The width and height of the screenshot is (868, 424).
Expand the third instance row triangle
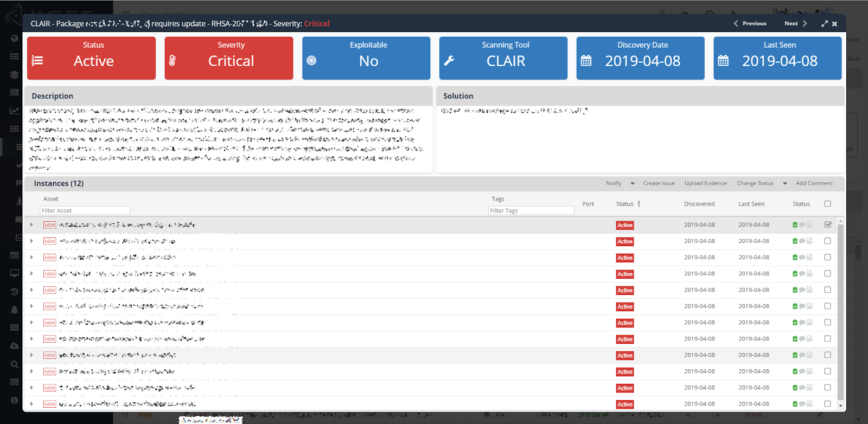coord(31,258)
